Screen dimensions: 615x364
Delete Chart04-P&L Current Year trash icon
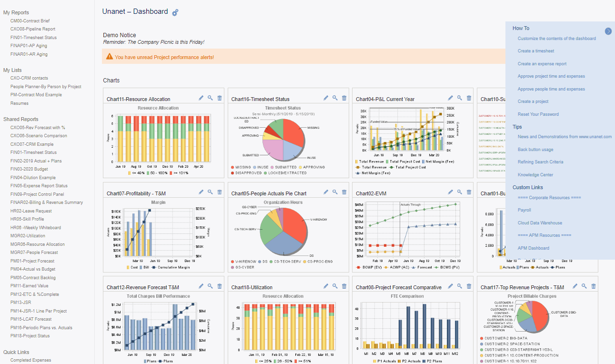click(x=469, y=98)
